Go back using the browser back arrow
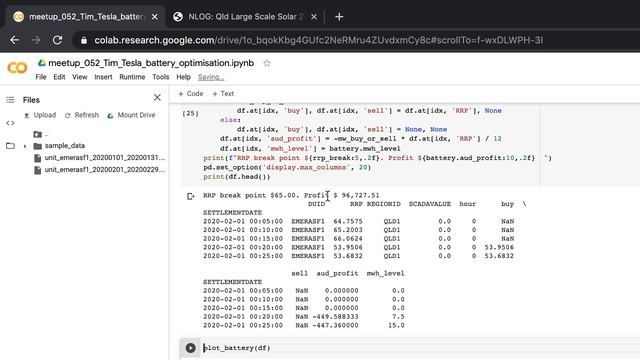Viewport: 640px width, 360px height. pyautogui.click(x=15, y=40)
